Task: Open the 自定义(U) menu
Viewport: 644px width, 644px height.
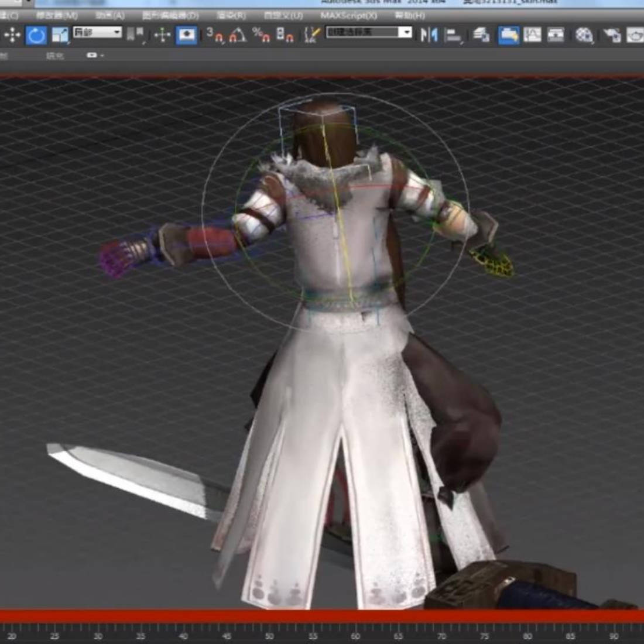Action: click(283, 16)
